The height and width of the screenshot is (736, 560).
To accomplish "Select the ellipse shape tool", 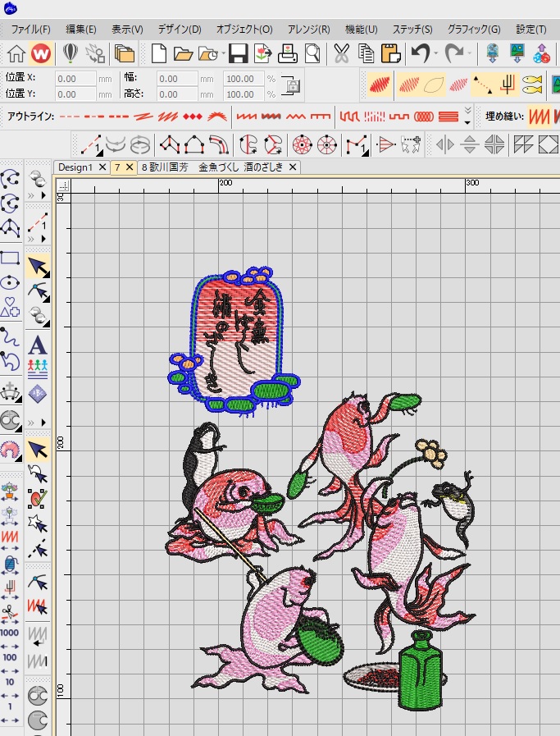I will [11, 282].
